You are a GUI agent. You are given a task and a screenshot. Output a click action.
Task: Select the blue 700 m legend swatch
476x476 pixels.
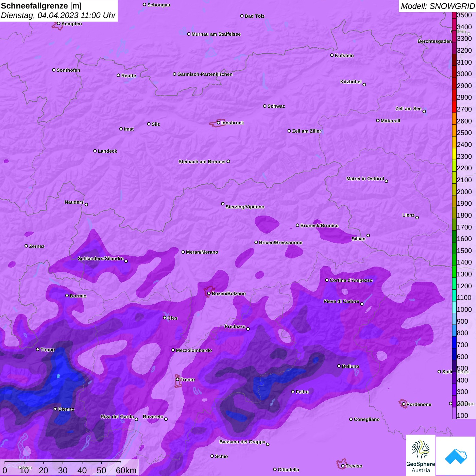(454, 342)
